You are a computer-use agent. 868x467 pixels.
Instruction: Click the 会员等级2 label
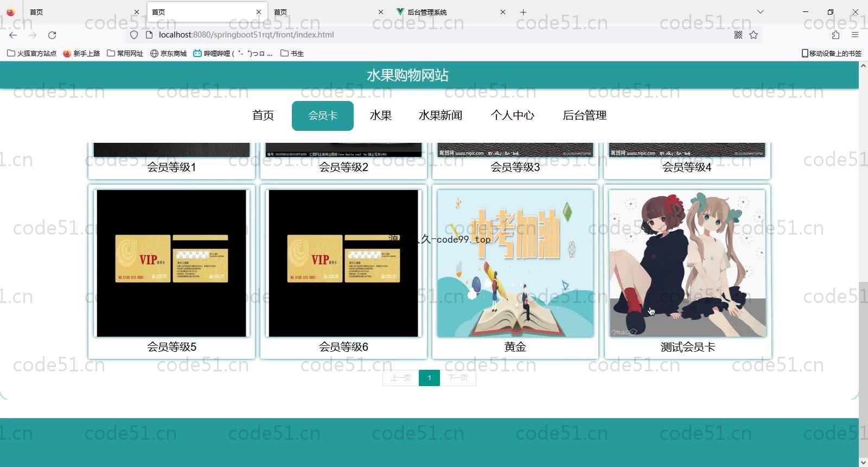343,167
